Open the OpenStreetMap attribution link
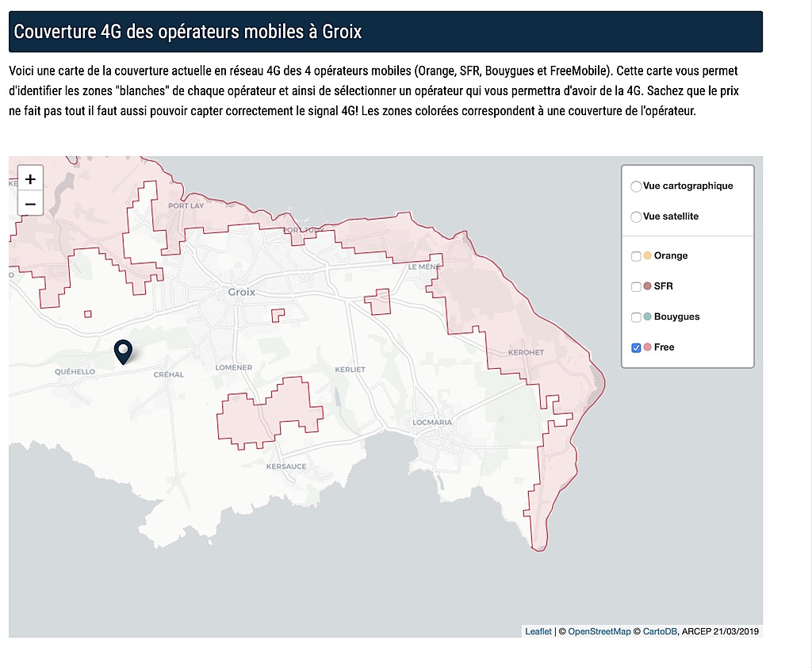This screenshot has height=671, width=812. 599,631
